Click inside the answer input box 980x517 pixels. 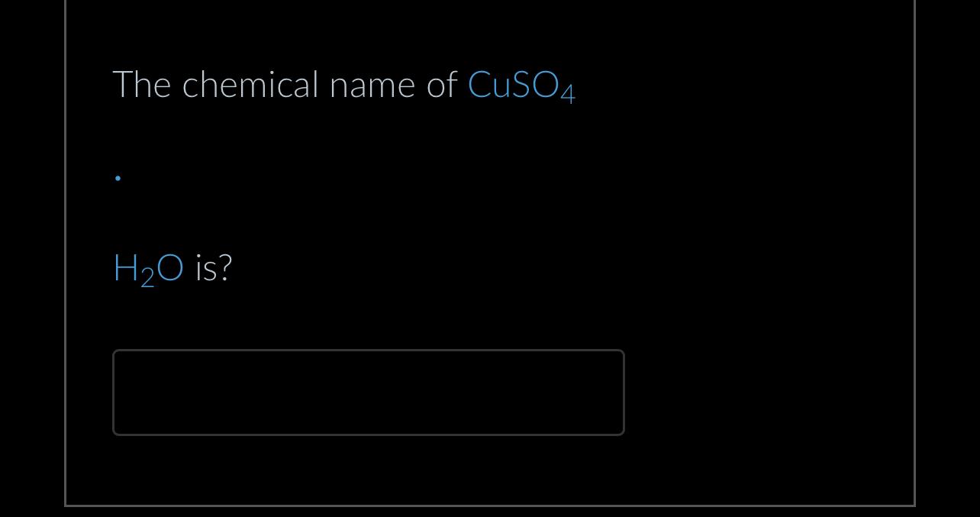pos(369,392)
